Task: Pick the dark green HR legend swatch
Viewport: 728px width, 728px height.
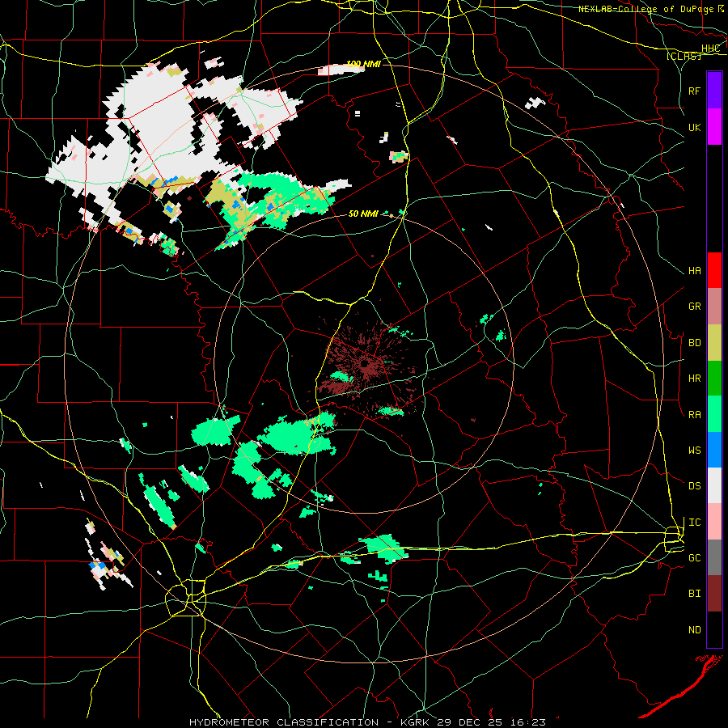Action: [714, 378]
